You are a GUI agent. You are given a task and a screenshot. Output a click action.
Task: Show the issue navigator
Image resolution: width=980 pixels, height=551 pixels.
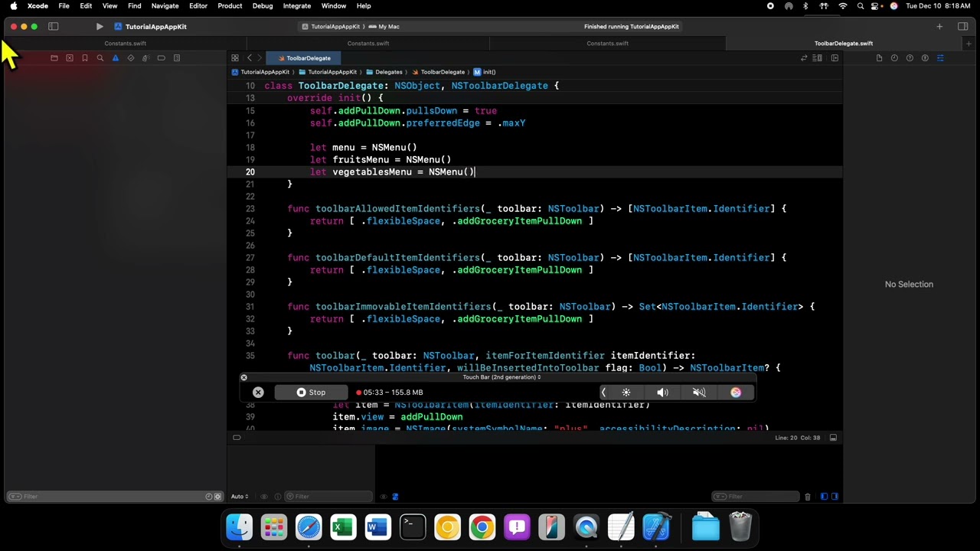pyautogui.click(x=115, y=58)
